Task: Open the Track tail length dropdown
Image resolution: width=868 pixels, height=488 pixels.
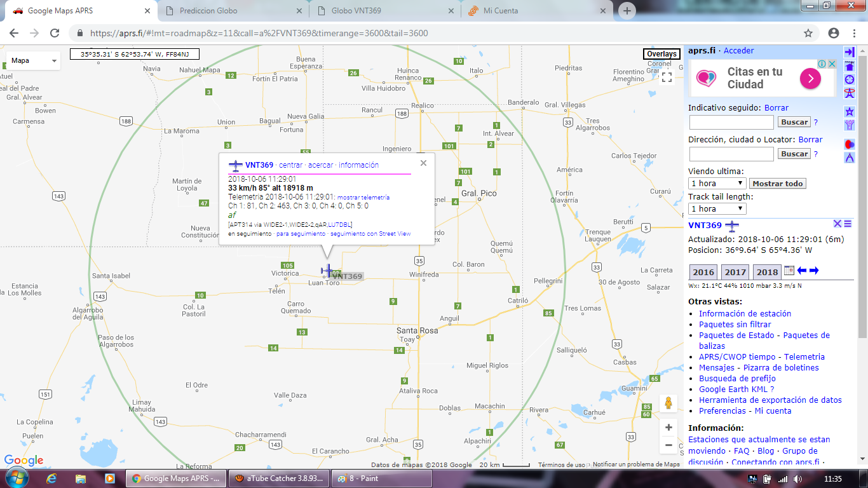Action: (717, 209)
